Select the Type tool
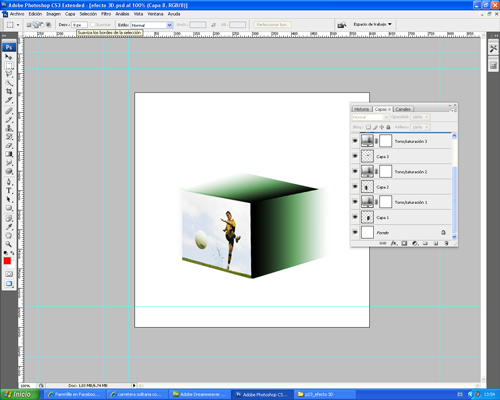The width and height of the screenshot is (500, 400). [9, 191]
